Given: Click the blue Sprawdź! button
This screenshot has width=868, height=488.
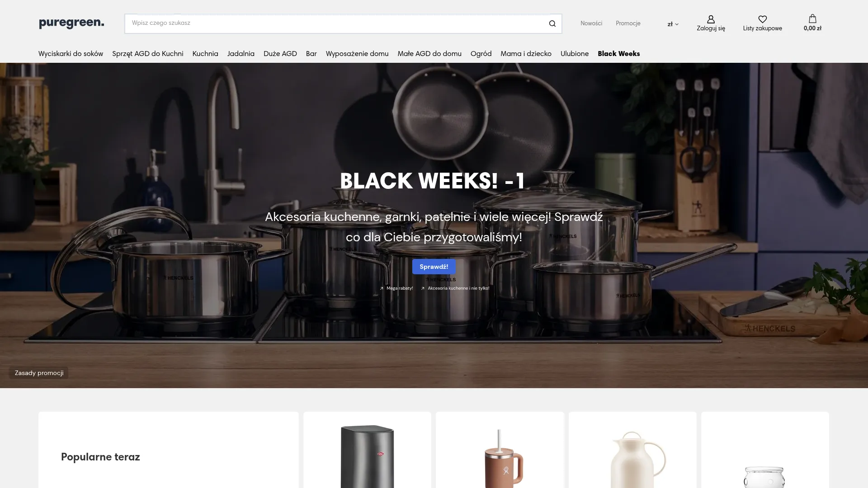Looking at the screenshot, I should pos(434,267).
